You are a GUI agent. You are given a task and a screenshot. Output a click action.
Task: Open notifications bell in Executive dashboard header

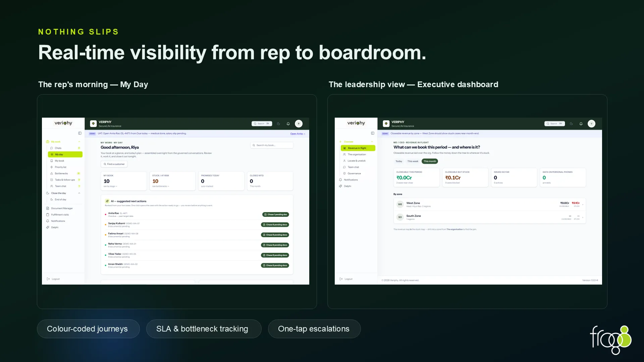[581, 124]
